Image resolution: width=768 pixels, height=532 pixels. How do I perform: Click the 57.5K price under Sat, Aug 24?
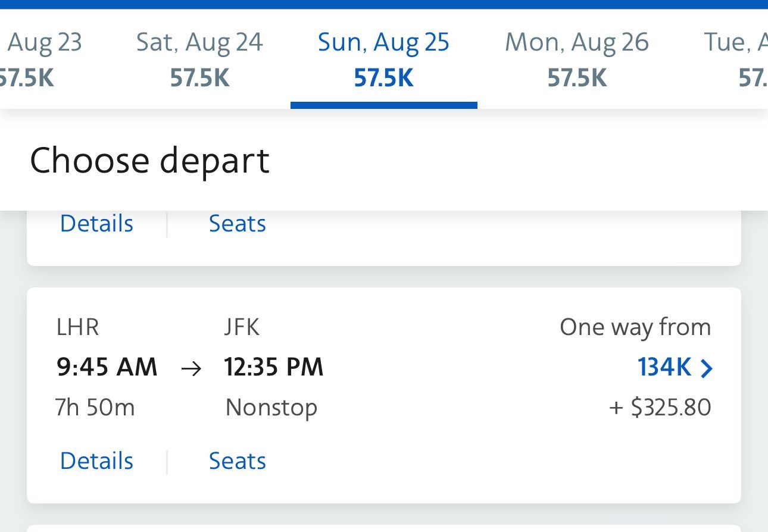[x=199, y=79]
